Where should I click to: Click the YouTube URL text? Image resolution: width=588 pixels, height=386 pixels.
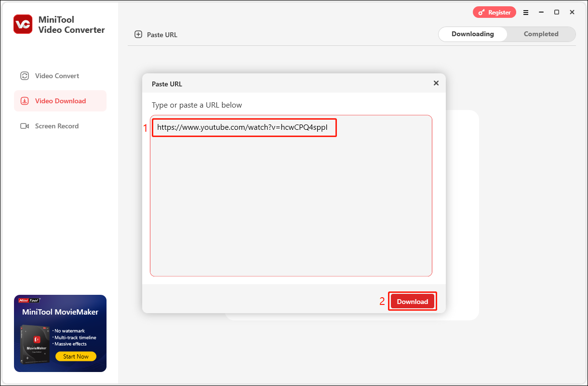242,128
